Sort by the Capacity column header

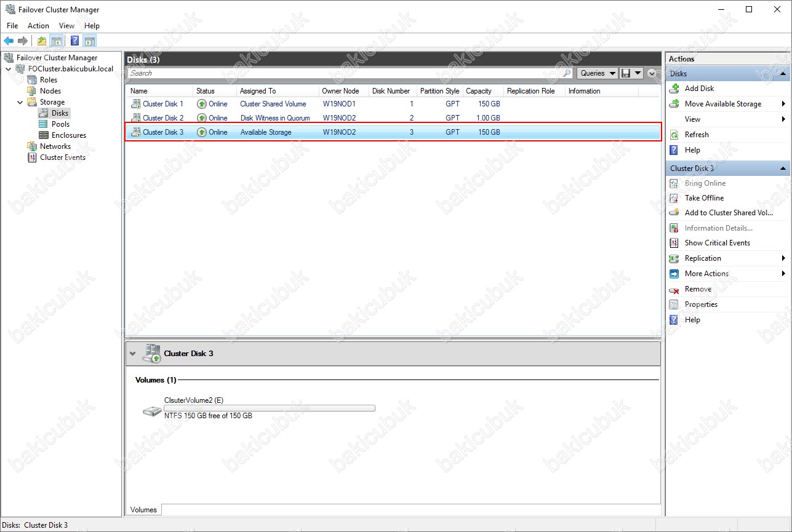coord(483,91)
